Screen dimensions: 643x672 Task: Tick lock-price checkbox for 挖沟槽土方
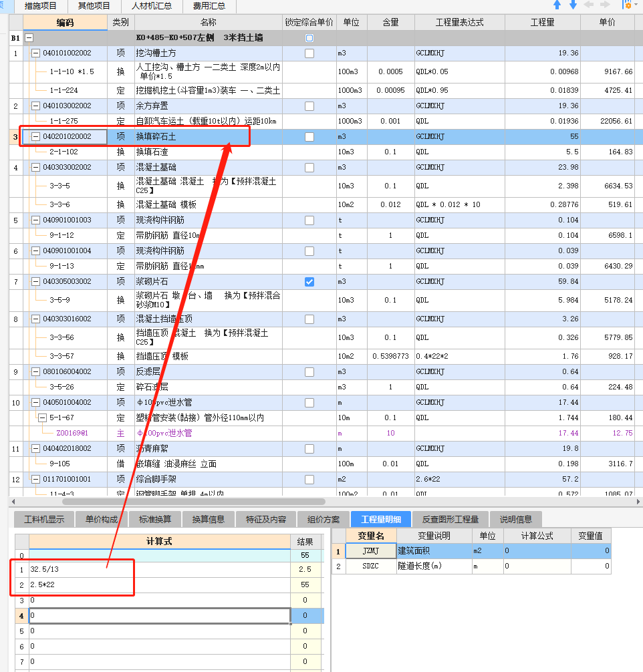pos(309,53)
